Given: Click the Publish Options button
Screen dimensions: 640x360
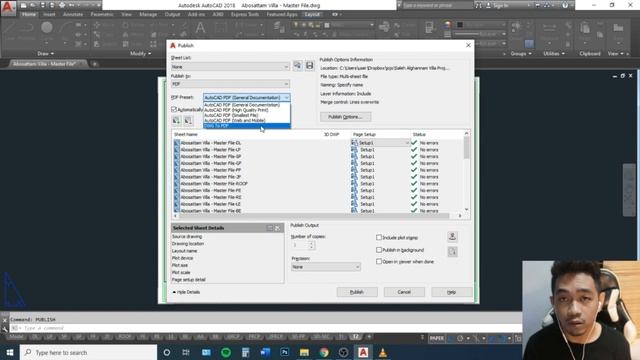Looking at the screenshot, I should 345,117.
